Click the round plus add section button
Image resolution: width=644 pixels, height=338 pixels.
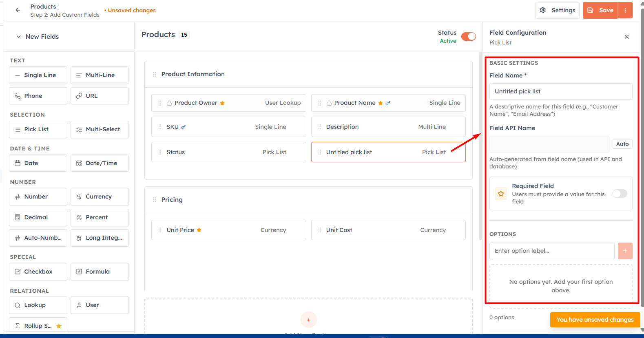[308, 320]
